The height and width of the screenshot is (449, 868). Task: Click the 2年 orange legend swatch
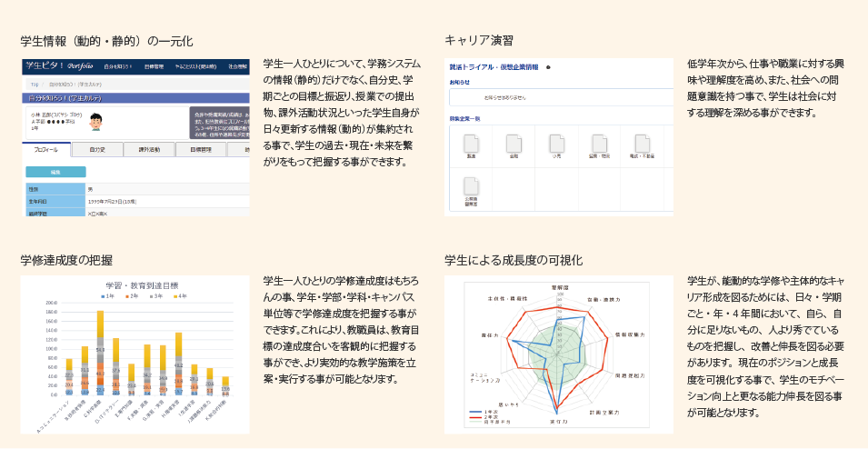coord(126,296)
